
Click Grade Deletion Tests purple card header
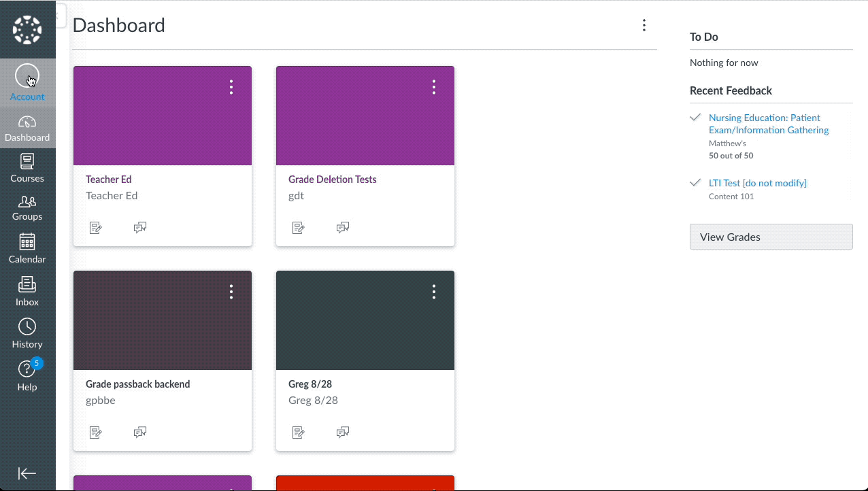click(365, 116)
